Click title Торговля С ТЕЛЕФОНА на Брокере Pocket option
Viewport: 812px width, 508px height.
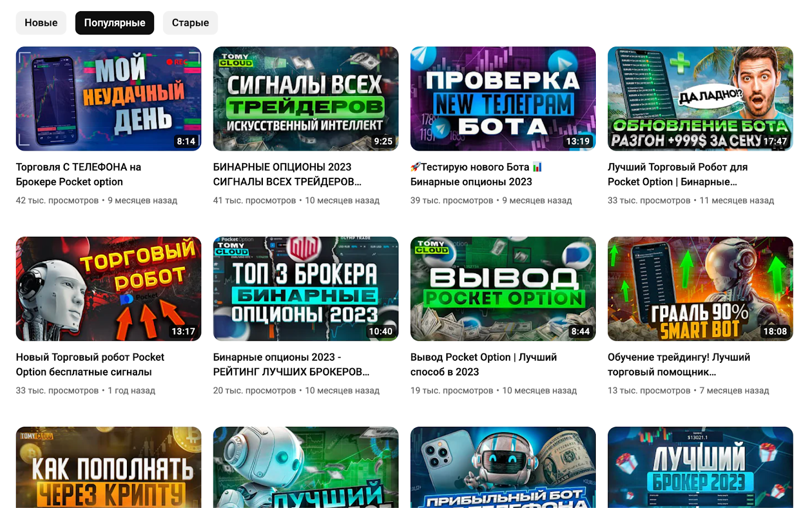79,174
